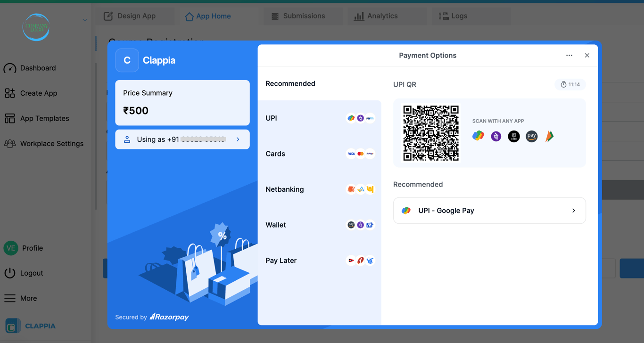Image resolution: width=644 pixels, height=343 pixels.
Task: Click the "UPI QR" heading
Action: (x=405, y=85)
